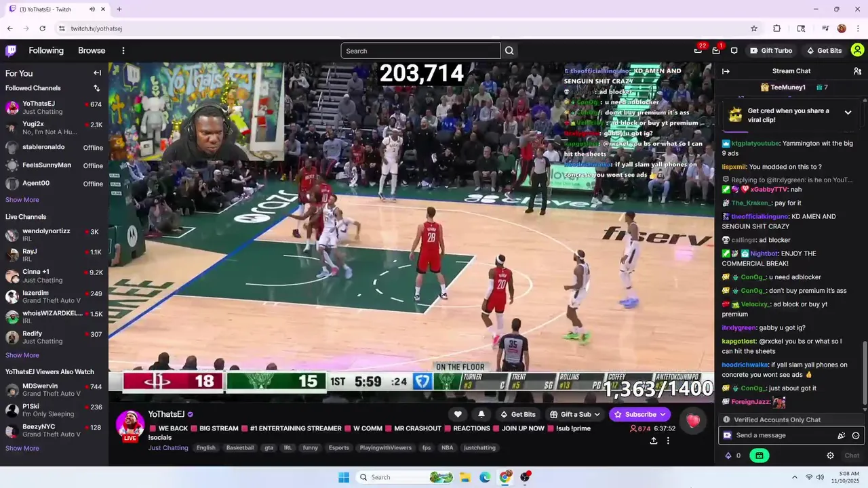Open Prime loot crown icon with 22 badge

point(698,51)
